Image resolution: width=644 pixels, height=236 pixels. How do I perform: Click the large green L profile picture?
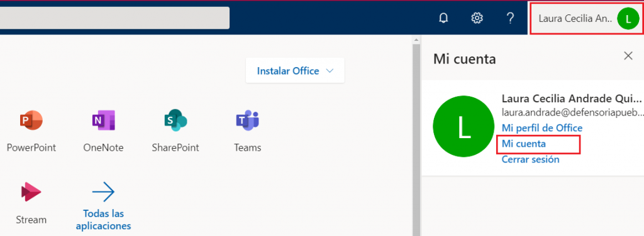tap(464, 127)
